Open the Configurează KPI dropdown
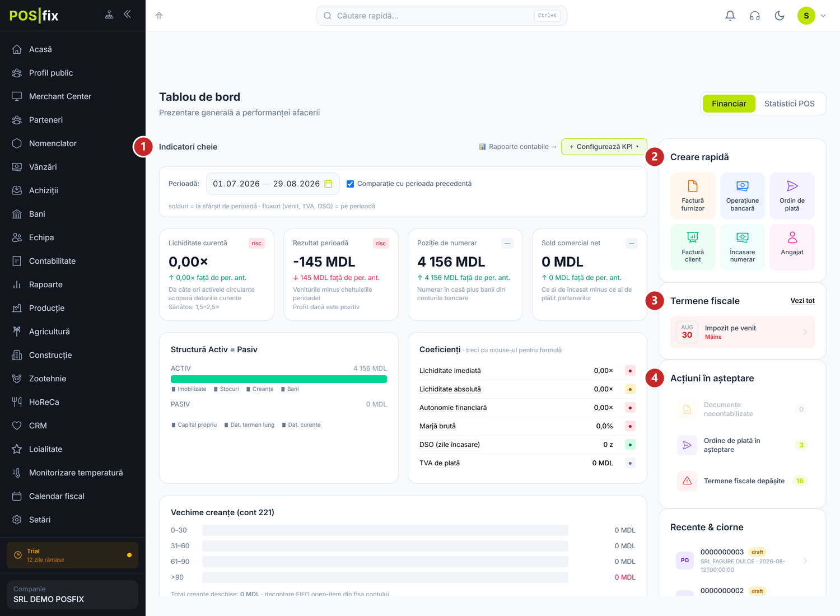This screenshot has height=616, width=840. coord(604,147)
